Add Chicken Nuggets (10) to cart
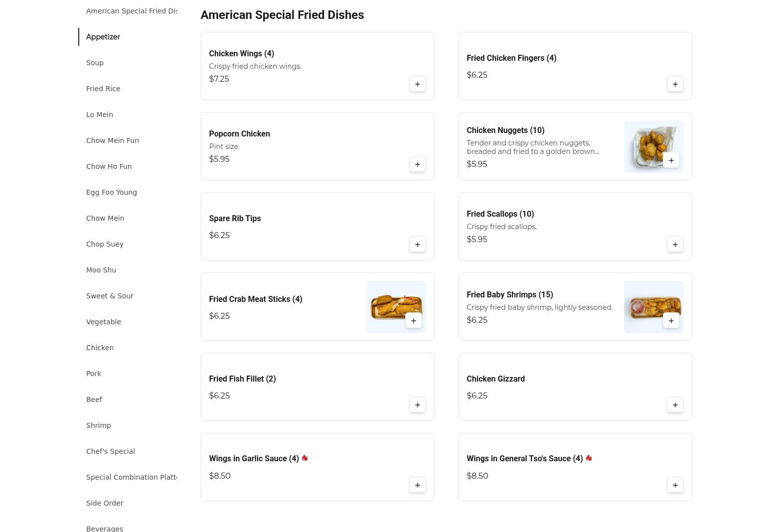This screenshot has height=532, width=770. [x=671, y=160]
